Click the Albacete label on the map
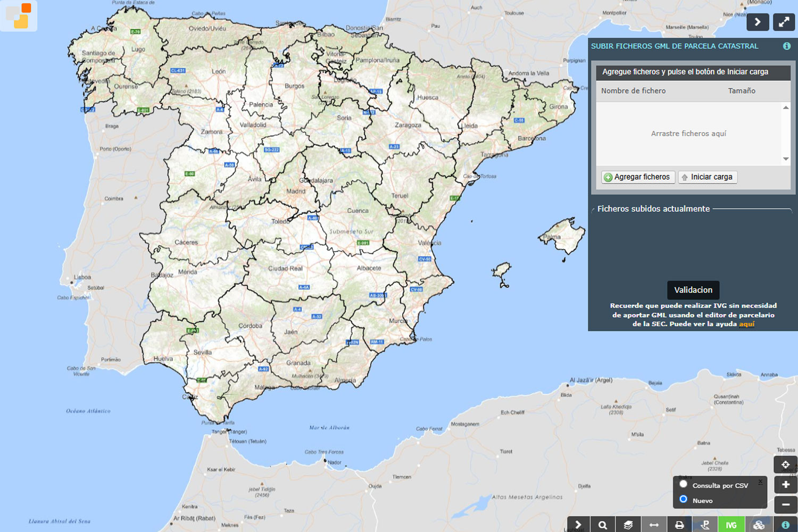This screenshot has width=798, height=532. pyautogui.click(x=369, y=268)
